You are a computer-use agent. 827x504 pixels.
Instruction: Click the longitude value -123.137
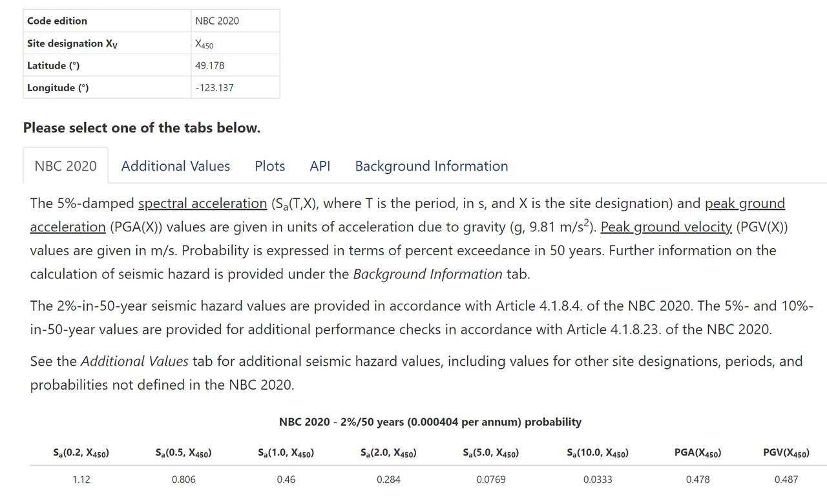coord(214,87)
